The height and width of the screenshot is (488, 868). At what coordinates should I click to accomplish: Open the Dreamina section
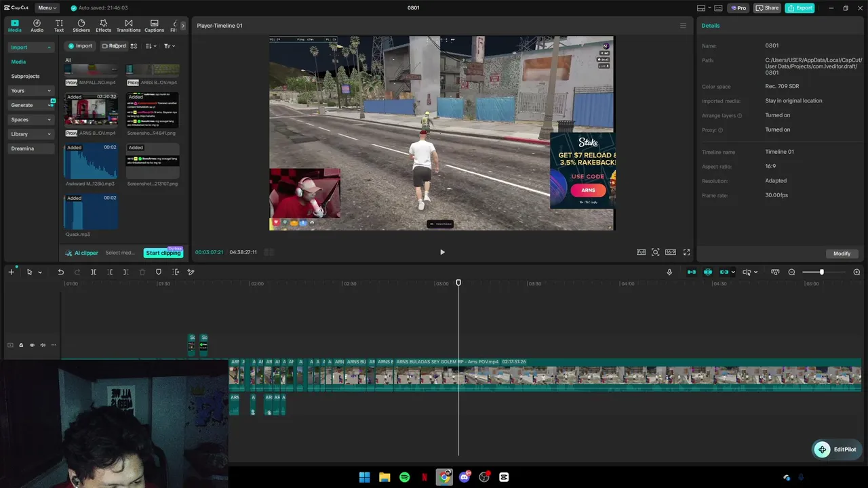[31, 148]
